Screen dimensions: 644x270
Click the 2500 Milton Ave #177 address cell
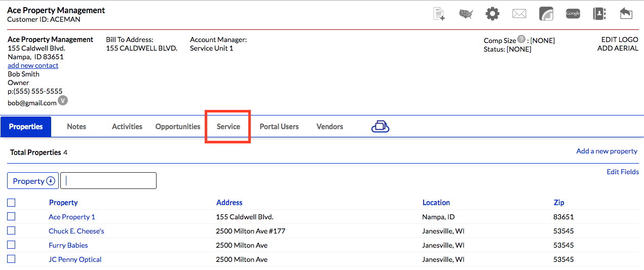coord(250,231)
